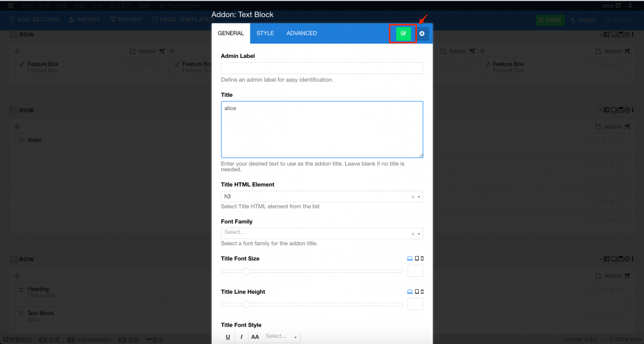Select mobile device icon for Title Line Height
The height and width of the screenshot is (344, 644).
[x=421, y=292]
